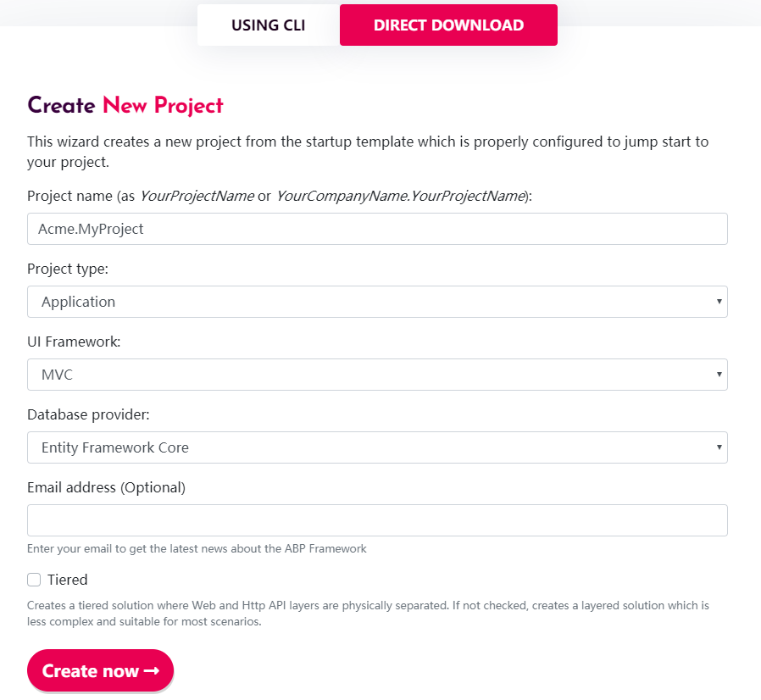
Task: Focus the Project name input field
Action: (x=377, y=229)
